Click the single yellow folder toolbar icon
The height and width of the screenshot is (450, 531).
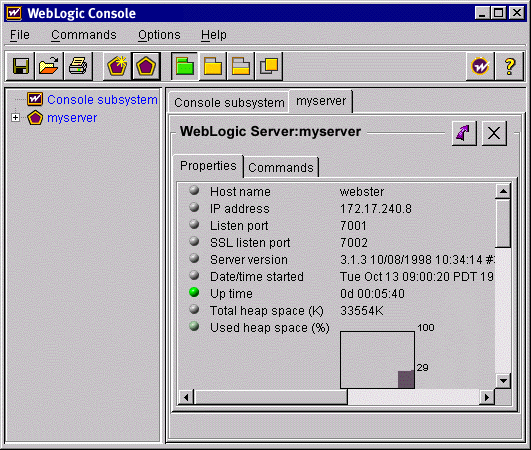(x=213, y=66)
